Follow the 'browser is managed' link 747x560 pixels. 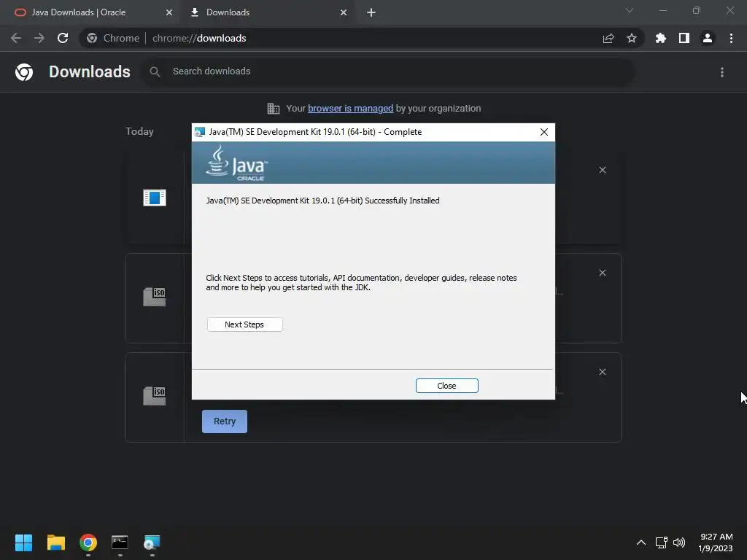(350, 109)
